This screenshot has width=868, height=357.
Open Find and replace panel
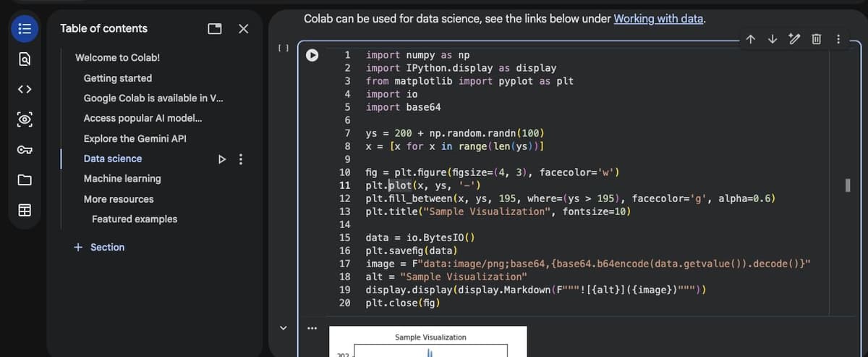point(23,59)
